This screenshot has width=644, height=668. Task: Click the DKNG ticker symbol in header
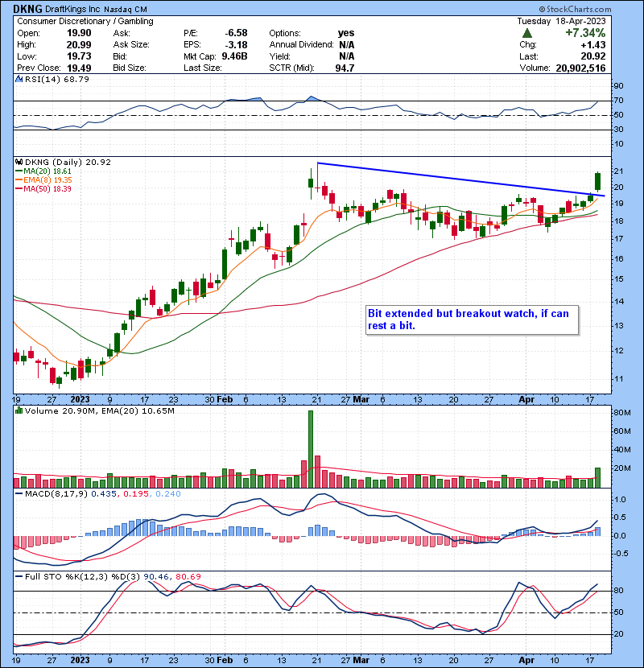coord(27,9)
